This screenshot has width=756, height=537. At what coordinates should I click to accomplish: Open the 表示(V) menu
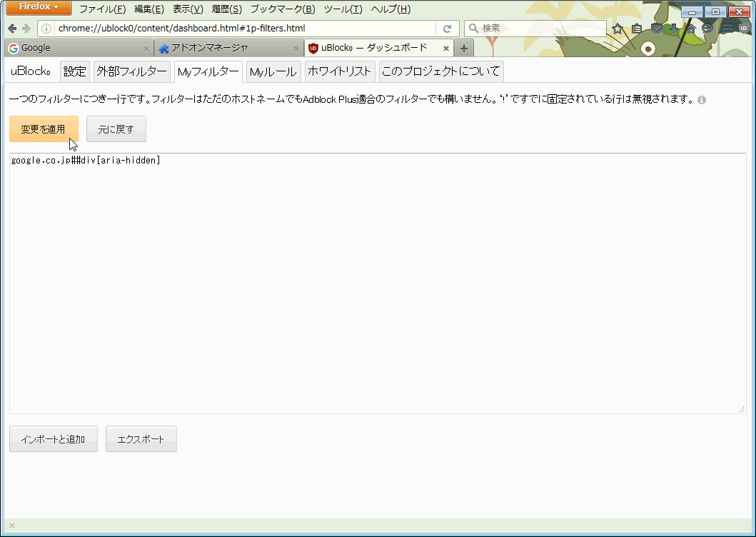coord(188,9)
